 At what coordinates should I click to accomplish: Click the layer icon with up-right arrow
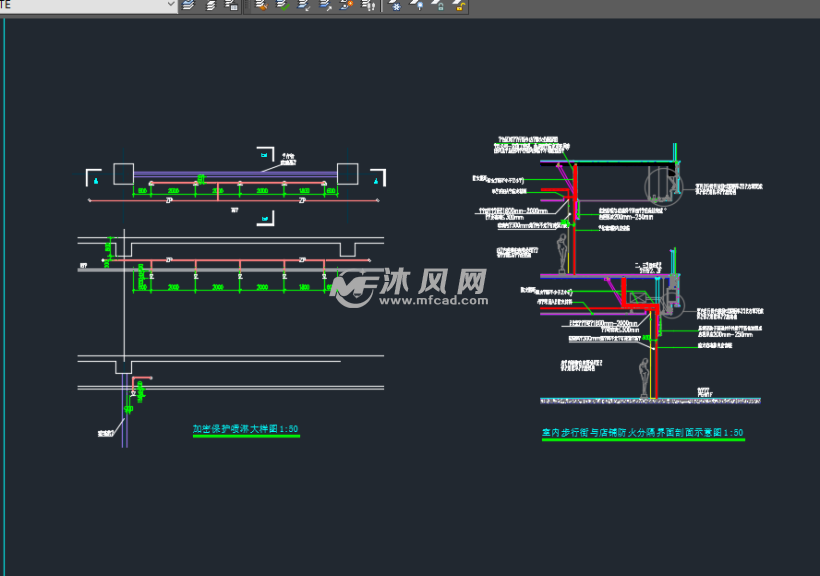point(326,5)
